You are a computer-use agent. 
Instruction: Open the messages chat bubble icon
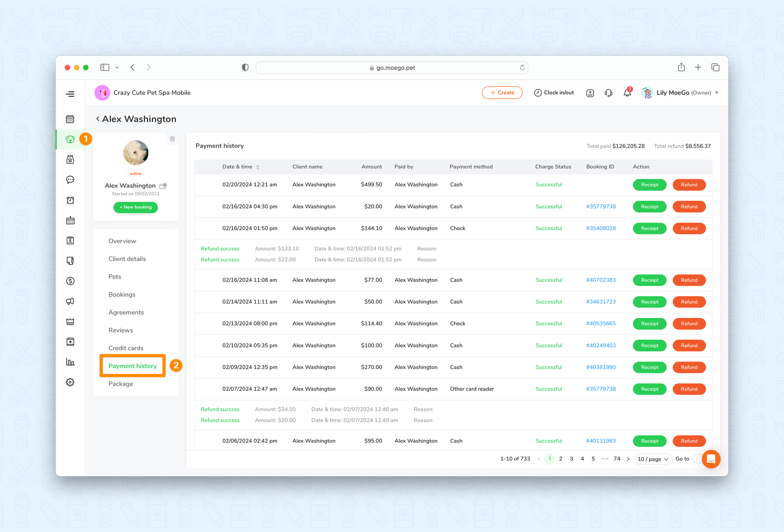(70, 180)
